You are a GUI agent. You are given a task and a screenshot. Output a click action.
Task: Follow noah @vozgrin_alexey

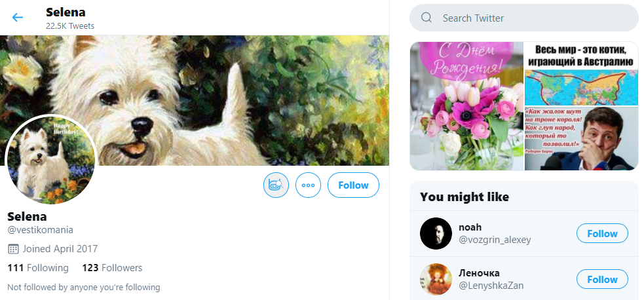(x=601, y=234)
